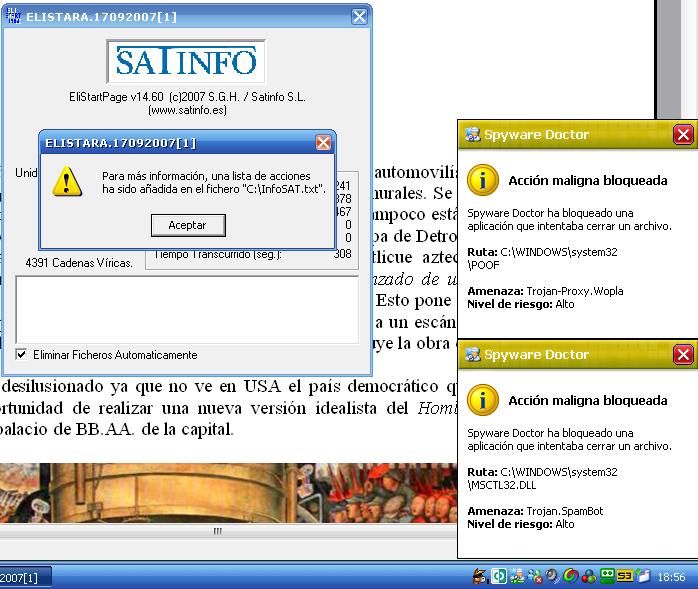Click the www.satinfo.es text
698x589 pixels.
tap(187, 110)
